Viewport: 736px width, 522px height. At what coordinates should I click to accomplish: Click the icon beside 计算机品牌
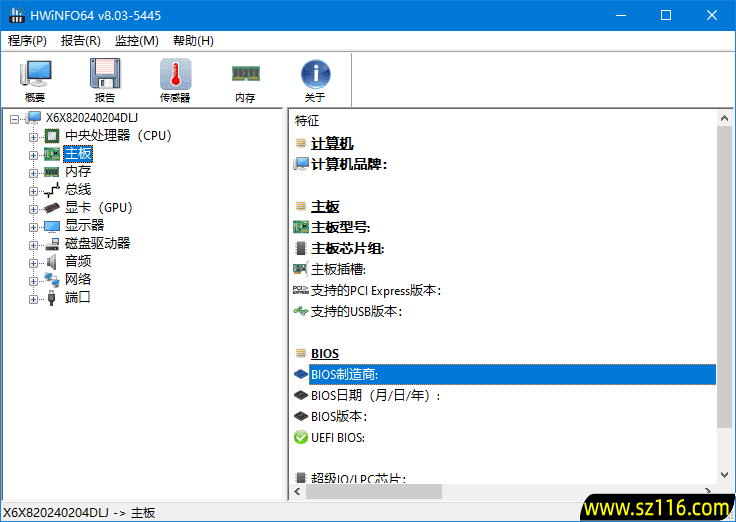pyautogui.click(x=300, y=164)
